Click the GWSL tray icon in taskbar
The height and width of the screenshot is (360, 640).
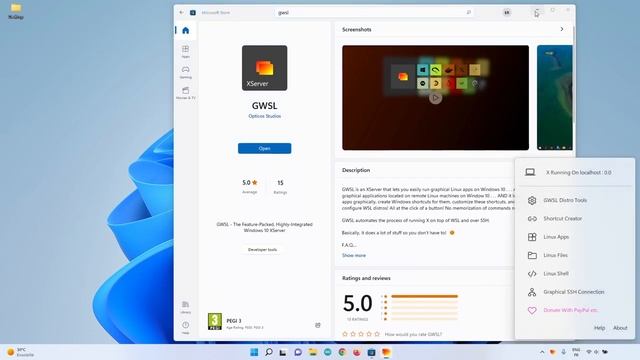point(553,352)
